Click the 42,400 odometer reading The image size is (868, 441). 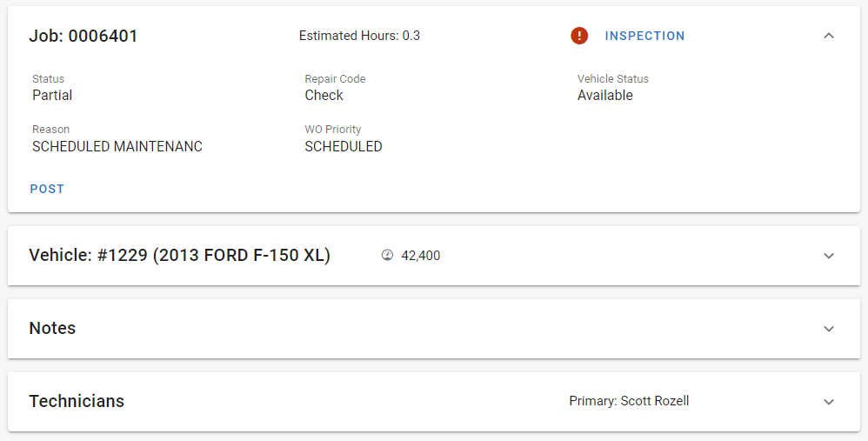[420, 256]
